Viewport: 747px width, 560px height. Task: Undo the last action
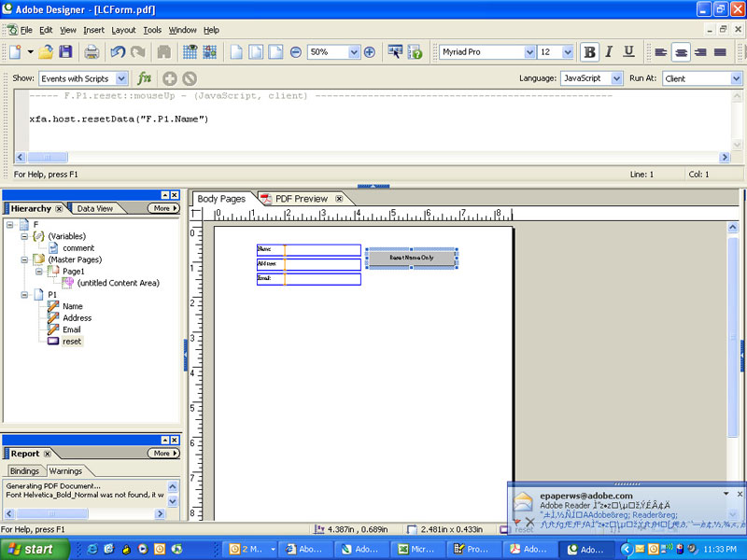tap(118, 52)
